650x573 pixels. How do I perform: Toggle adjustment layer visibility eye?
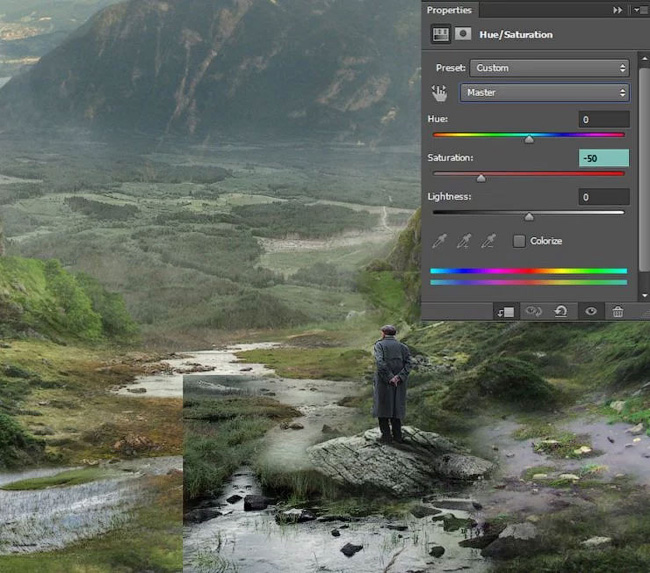click(x=591, y=311)
